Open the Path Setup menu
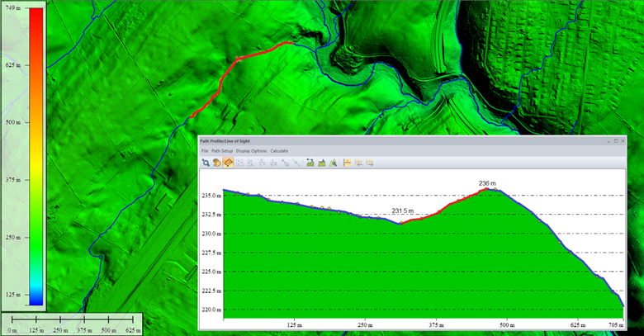Screen dimensions: 644x336 [x=221, y=151]
